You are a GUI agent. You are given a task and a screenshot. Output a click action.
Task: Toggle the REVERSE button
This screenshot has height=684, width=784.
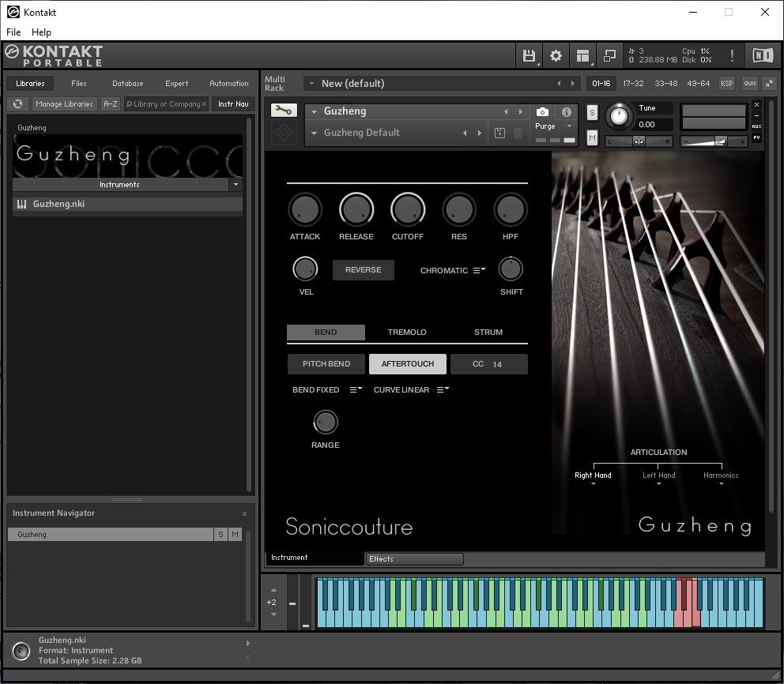[x=364, y=270]
